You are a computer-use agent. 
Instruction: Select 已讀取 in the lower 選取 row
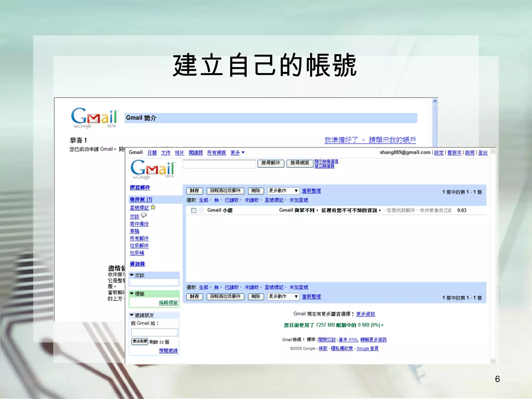(x=232, y=287)
